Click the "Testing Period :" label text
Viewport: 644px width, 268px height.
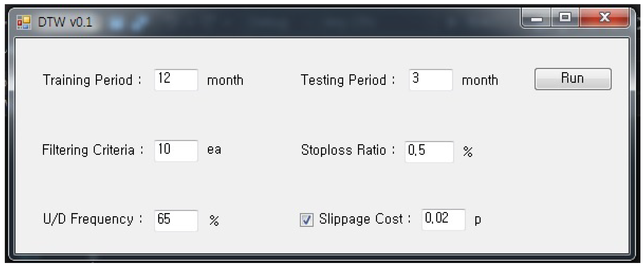point(347,80)
